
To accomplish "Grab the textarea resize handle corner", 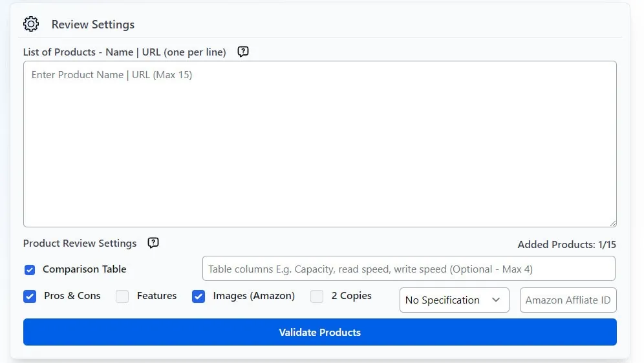I will point(613,223).
